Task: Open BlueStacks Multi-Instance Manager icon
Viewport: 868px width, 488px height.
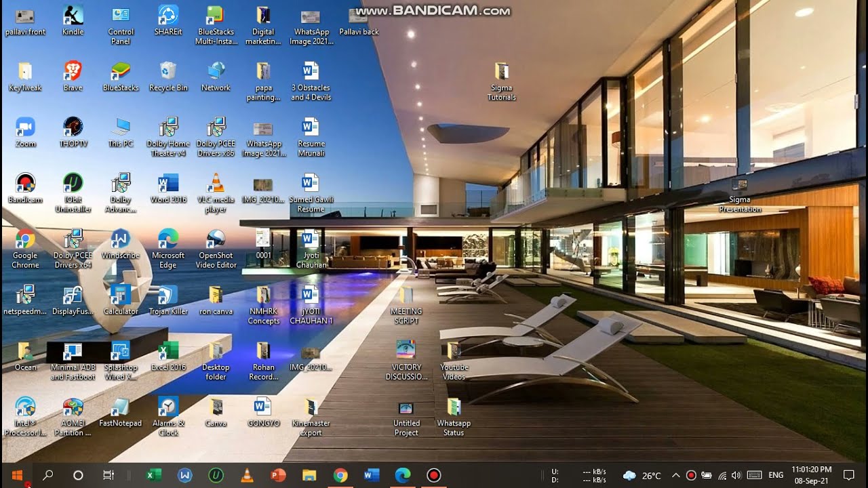Action: pyautogui.click(x=216, y=25)
